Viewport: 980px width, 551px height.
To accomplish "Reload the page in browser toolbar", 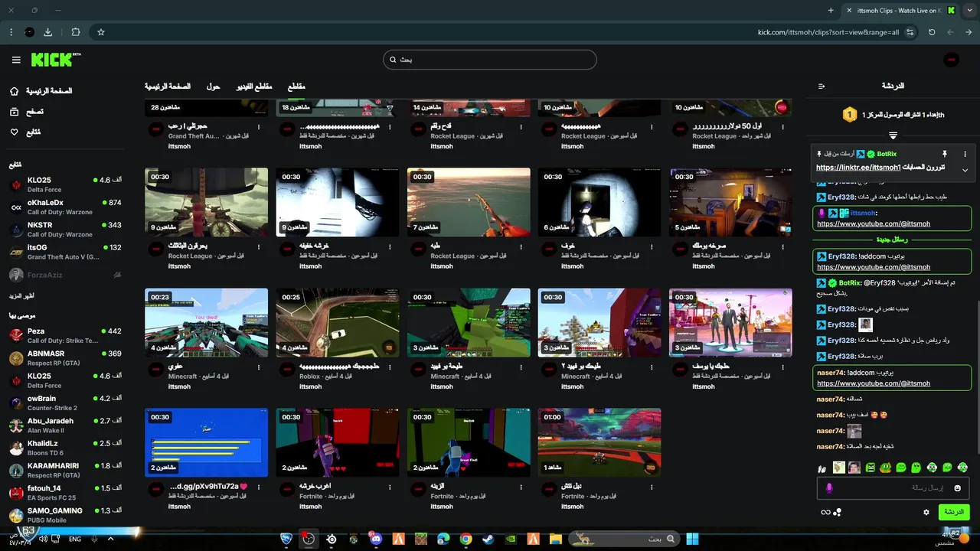I will tap(932, 32).
